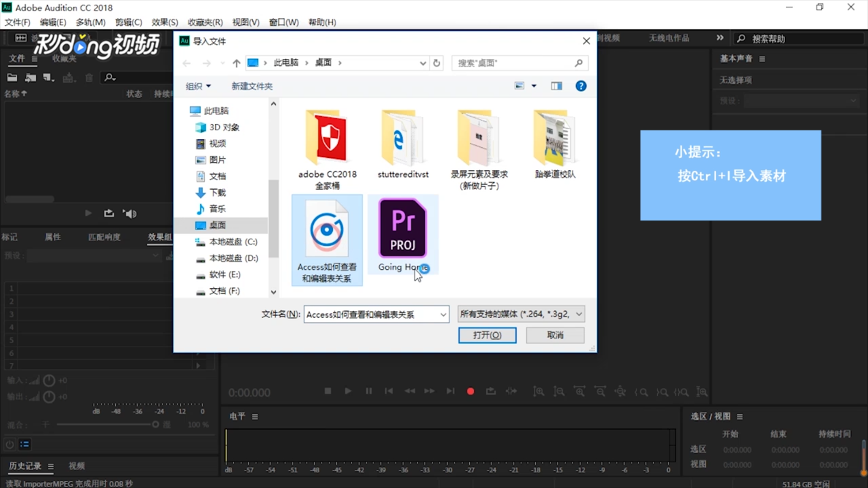Click the Fast Forward transport button

(x=429, y=391)
